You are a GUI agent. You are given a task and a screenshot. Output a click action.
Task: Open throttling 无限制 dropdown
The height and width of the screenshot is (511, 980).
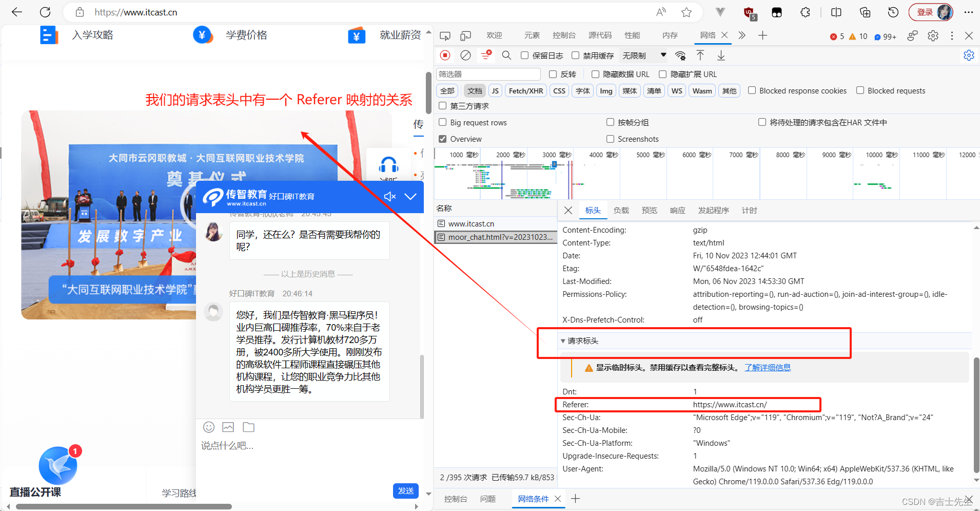(x=644, y=55)
